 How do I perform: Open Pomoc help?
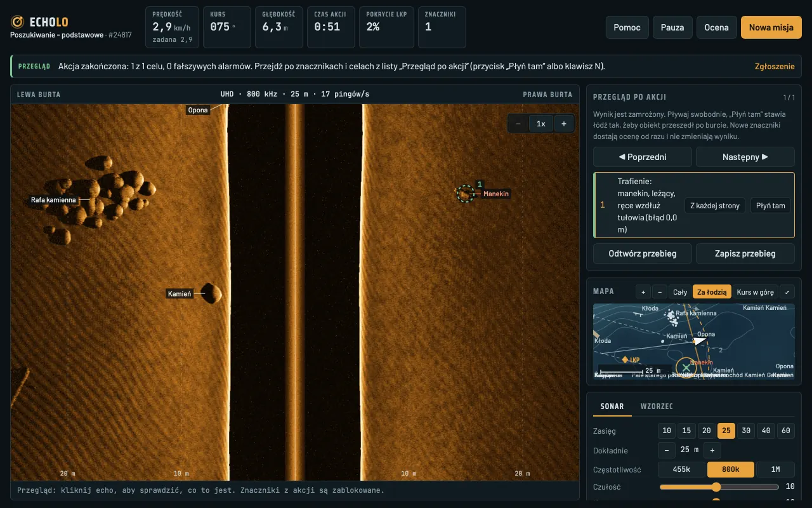click(x=627, y=27)
